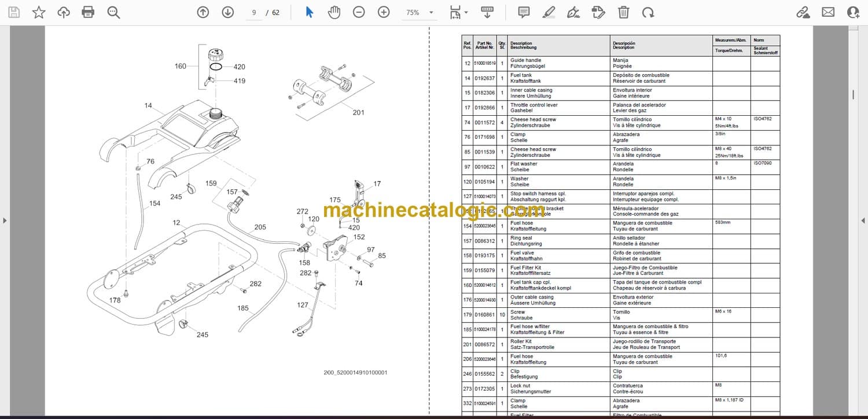Click 'Lock nut' in the parts table
The width and height of the screenshot is (868, 419).
tap(520, 385)
